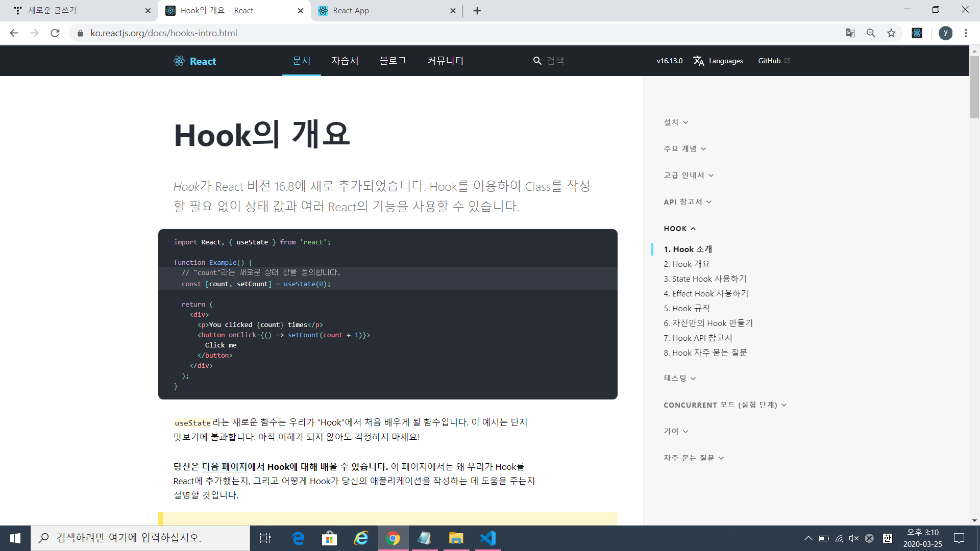The image size is (980, 551).
Task: Click the Google Translate icon in address bar
Action: pyautogui.click(x=850, y=33)
